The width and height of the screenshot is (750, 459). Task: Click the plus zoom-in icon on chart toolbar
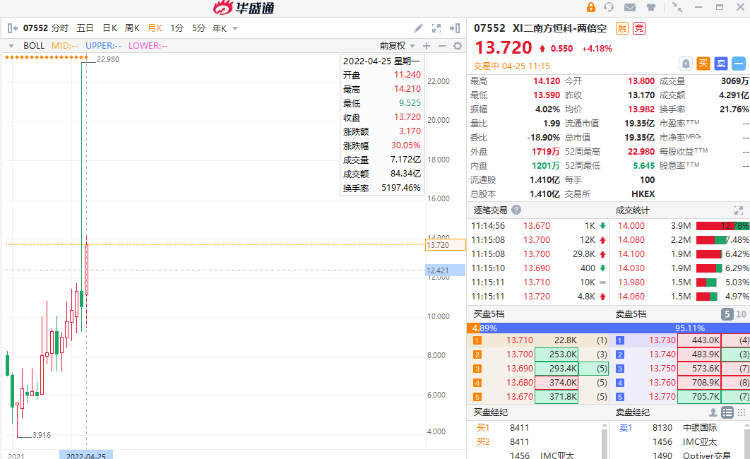click(x=427, y=45)
